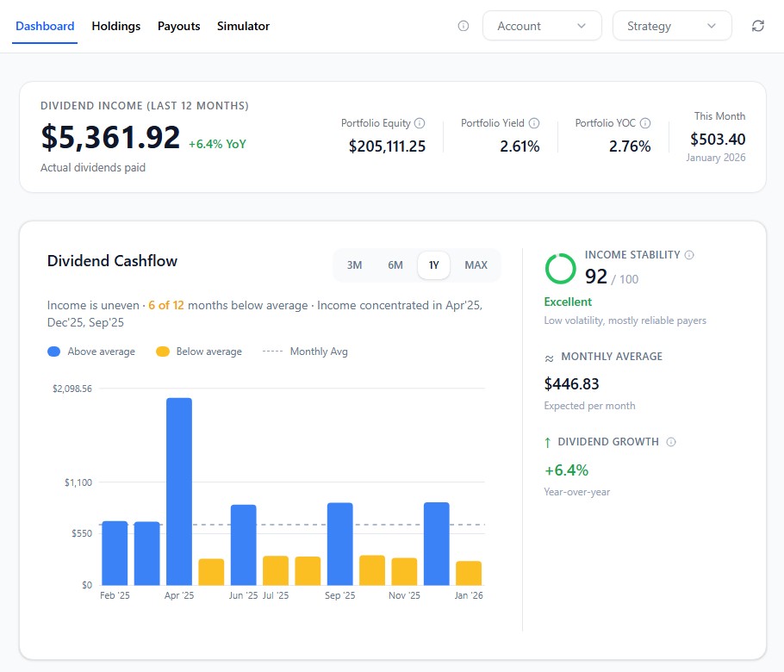Open the Payouts tab
Image resolution: width=784 pixels, height=672 pixels.
[x=178, y=26]
